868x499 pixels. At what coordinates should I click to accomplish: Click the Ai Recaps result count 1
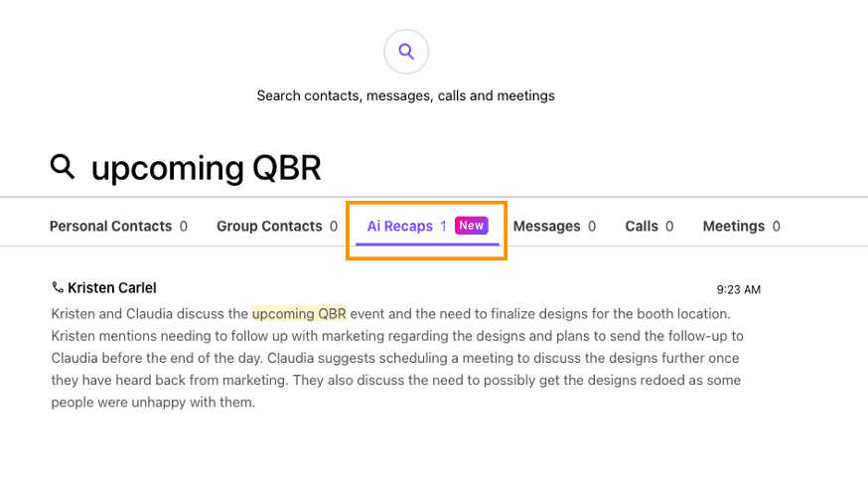(443, 226)
